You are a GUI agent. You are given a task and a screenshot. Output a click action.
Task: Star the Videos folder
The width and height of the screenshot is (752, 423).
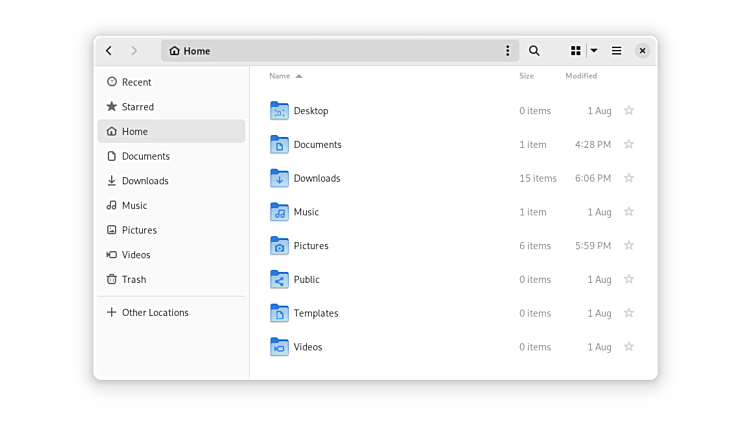(629, 347)
